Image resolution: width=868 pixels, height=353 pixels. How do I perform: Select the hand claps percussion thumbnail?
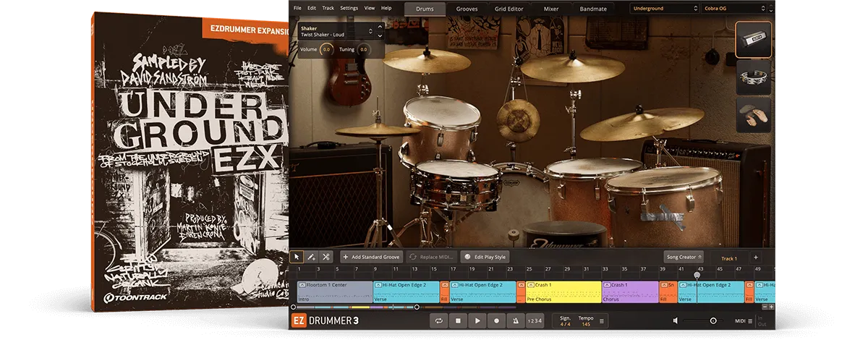[x=753, y=116]
